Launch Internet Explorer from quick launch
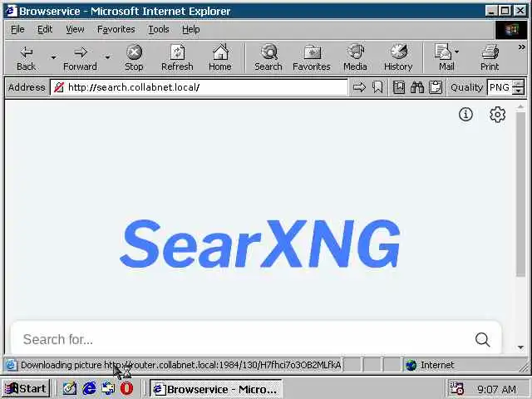Viewport: 532px width, 399px height. [89, 388]
